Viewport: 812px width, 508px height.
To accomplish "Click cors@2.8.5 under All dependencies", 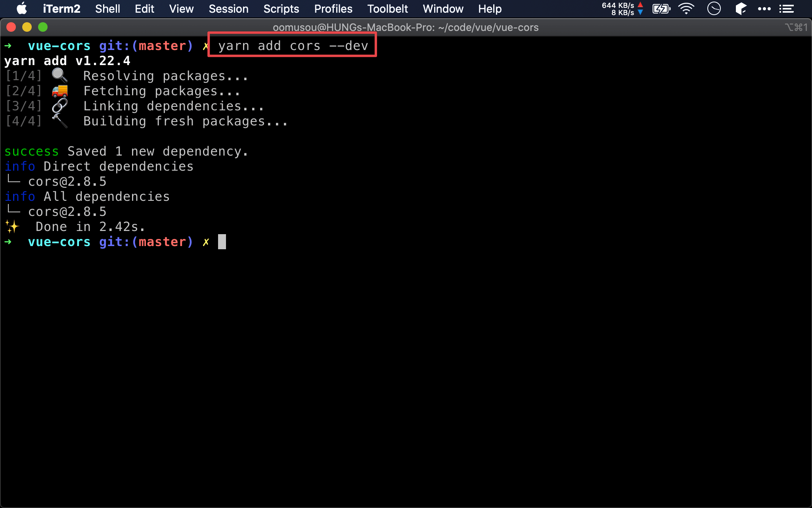I will [67, 212].
